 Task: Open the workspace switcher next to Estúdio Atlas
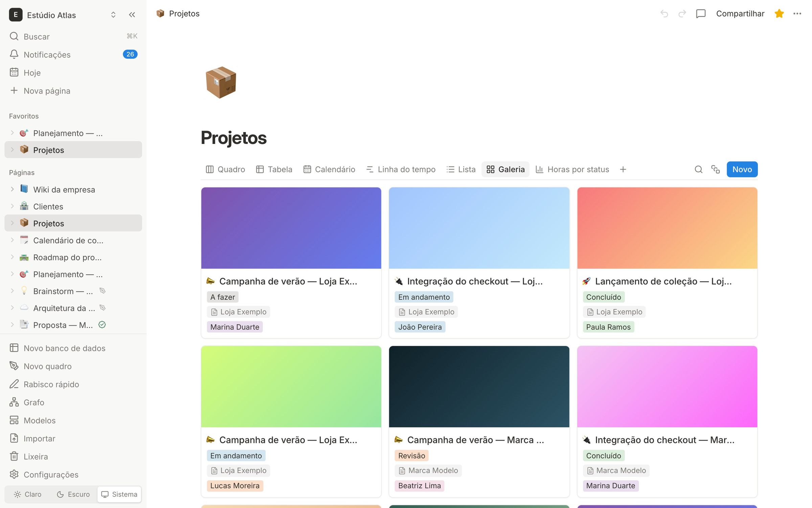(x=113, y=15)
